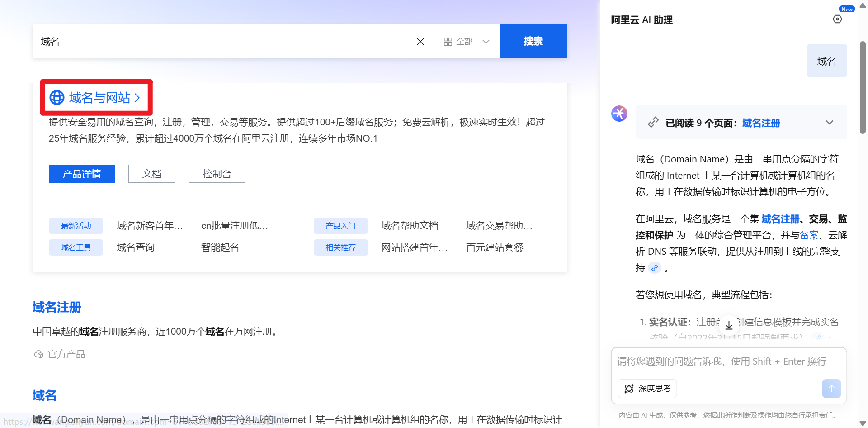Screen dimensions: 868x428
Task: Click the 官方产品 badge icon
Action: coord(39,354)
